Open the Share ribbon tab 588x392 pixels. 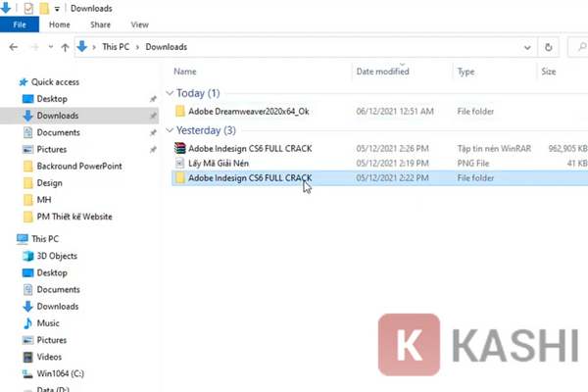[x=100, y=24]
